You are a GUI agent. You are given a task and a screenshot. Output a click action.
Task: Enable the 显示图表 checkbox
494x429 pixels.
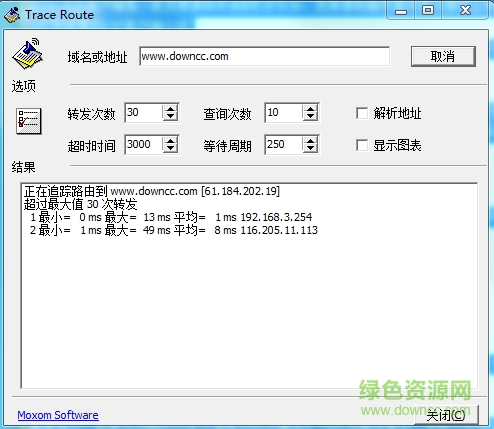[362, 145]
